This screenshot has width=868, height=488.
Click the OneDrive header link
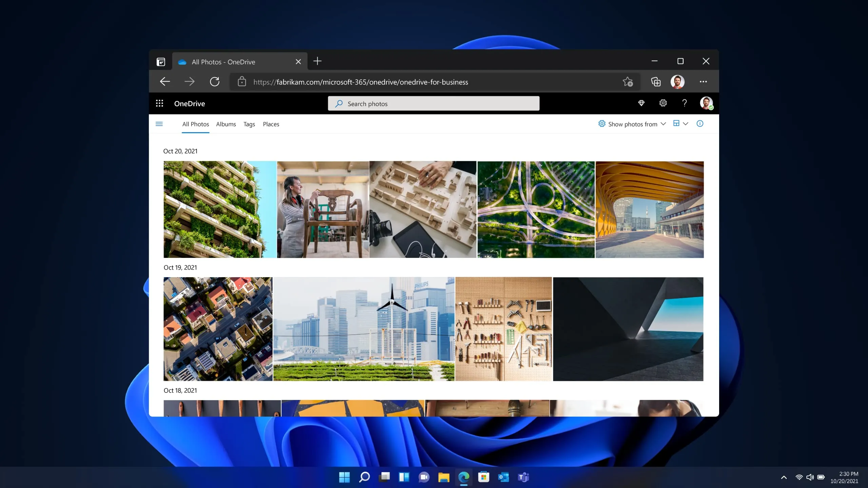pyautogui.click(x=189, y=104)
